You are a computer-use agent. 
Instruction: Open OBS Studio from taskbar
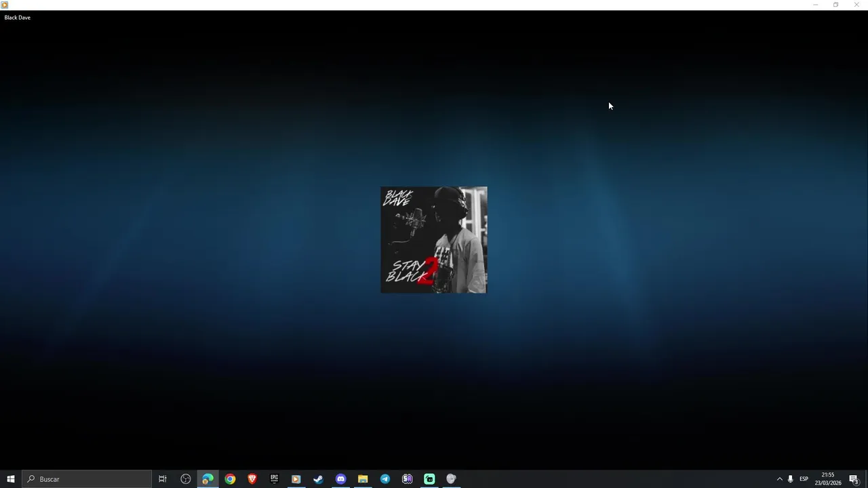point(185,479)
